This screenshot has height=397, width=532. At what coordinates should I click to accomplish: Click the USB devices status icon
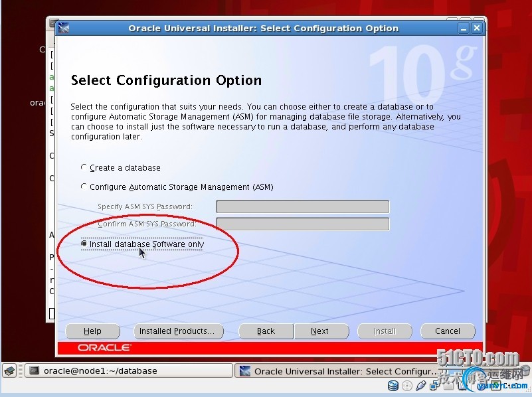pyautogui.click(x=420, y=386)
